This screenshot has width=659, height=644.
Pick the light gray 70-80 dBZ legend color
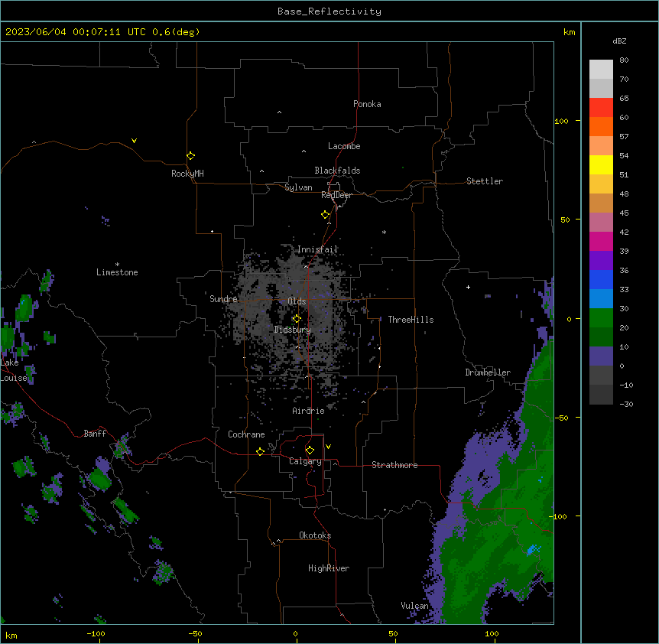point(601,70)
